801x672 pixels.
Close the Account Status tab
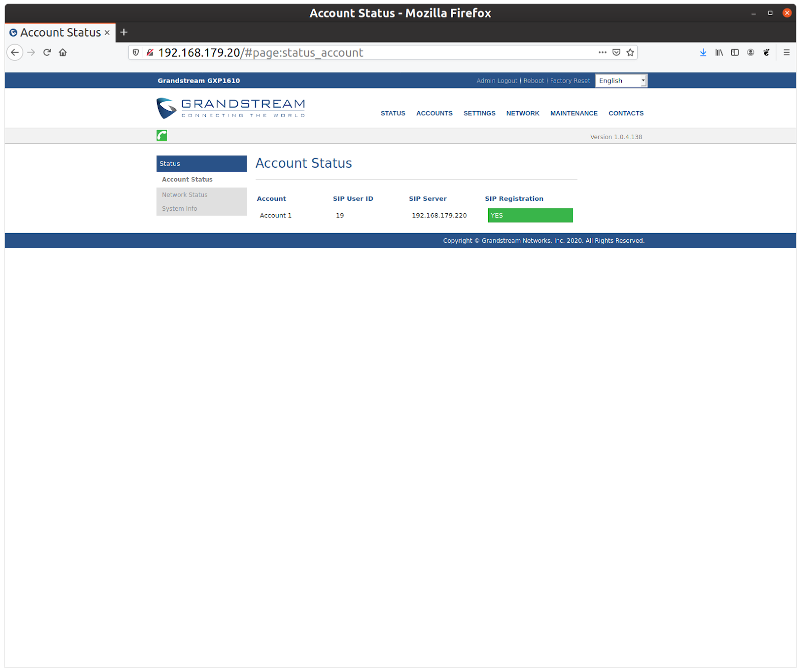(107, 33)
